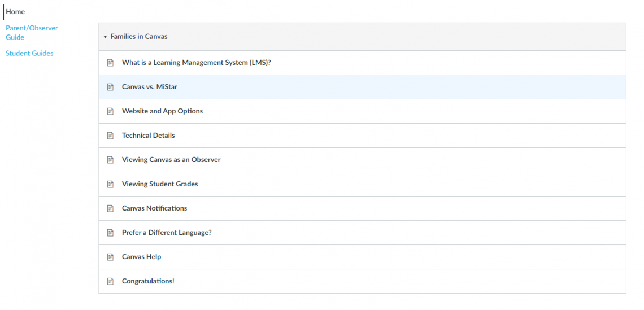Open Viewing Canvas as an Observer link

coord(171,160)
